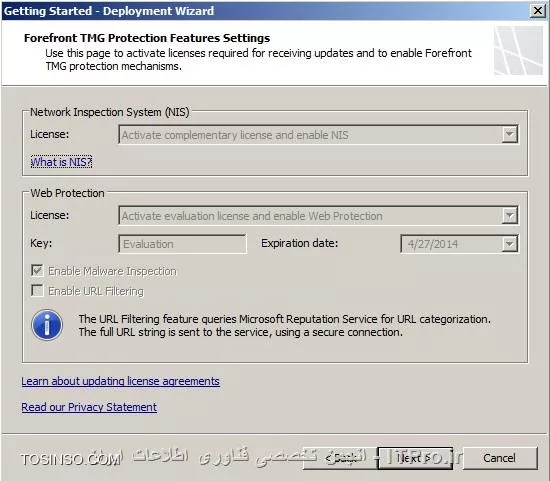Open the NIS License dropdown
The image size is (550, 481).
(509, 134)
